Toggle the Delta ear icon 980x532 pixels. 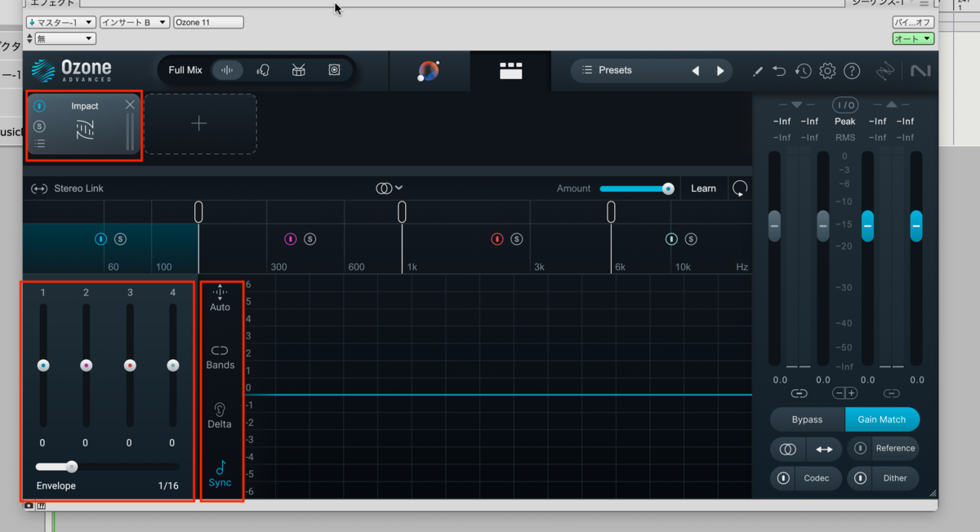220,415
